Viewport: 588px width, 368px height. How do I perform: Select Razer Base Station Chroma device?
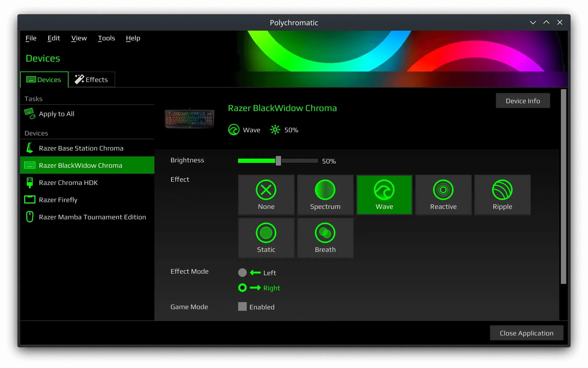click(x=81, y=148)
